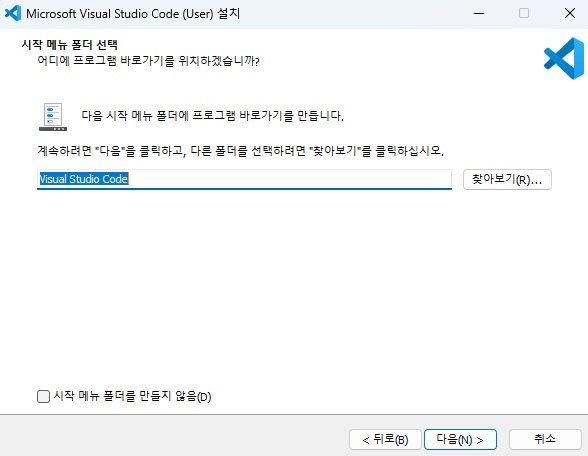Click the 다음 시작 메뉴 폴더에 프로그램 바로가기를 만듭니다 text
Viewport: 588px width, 456px height.
click(212, 116)
